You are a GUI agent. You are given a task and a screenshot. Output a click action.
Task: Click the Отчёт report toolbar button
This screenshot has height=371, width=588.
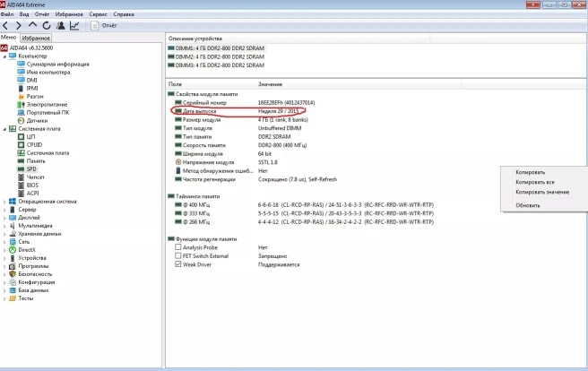103,25
